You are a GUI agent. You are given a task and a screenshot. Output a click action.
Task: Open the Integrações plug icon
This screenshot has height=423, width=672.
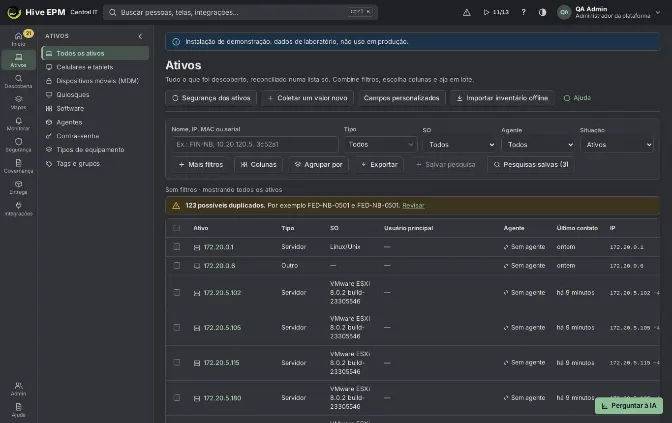pos(18,205)
